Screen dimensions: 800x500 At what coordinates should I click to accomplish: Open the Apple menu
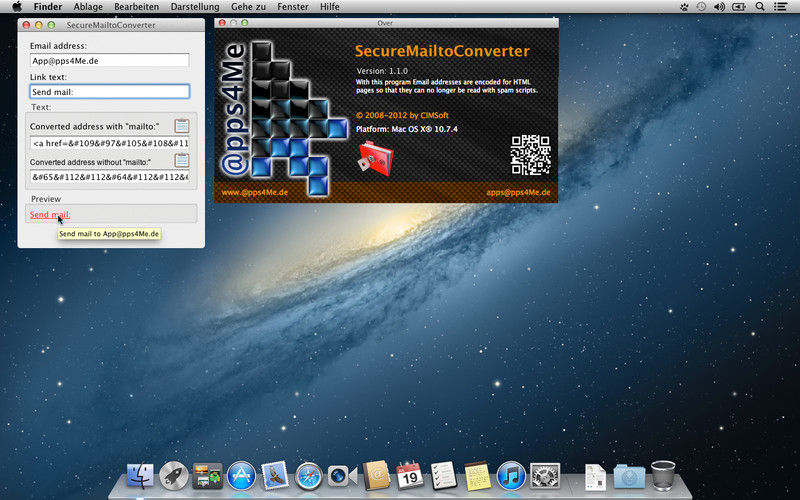(17, 7)
